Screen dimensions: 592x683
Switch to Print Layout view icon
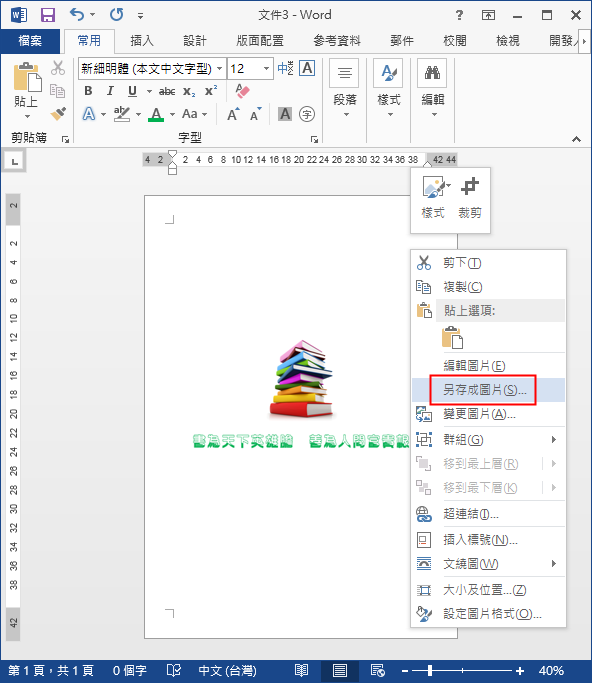click(x=340, y=670)
